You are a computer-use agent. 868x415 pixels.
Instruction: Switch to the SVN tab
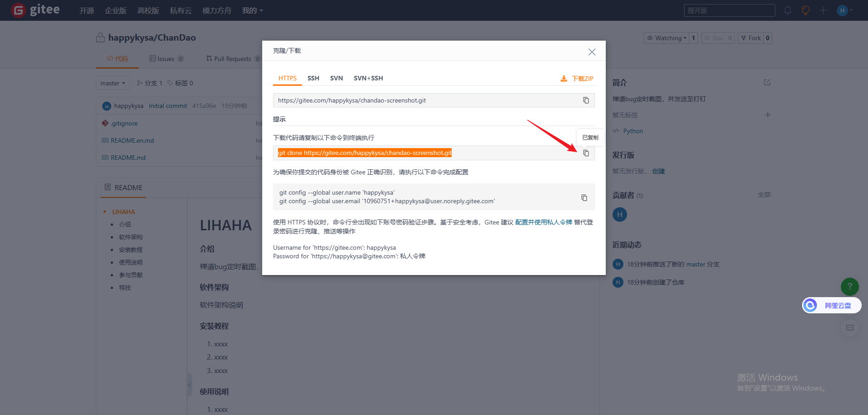point(336,78)
